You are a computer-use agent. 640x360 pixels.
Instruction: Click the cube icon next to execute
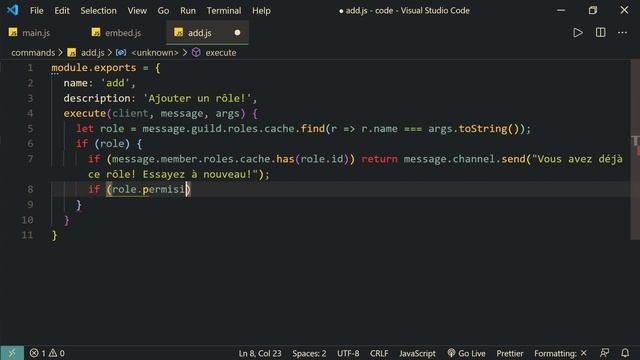tap(196, 53)
